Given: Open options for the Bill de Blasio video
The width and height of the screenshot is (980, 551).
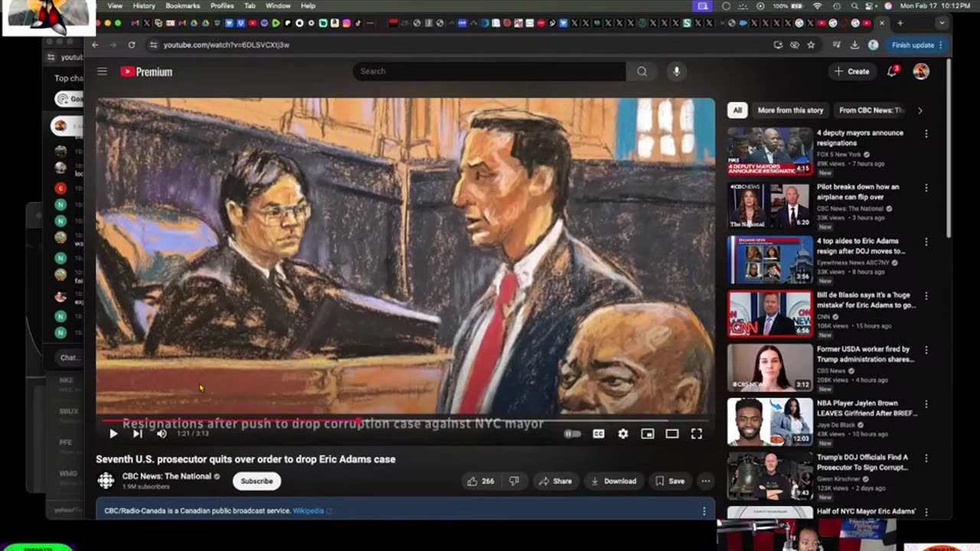Looking at the screenshot, I should [x=926, y=296].
